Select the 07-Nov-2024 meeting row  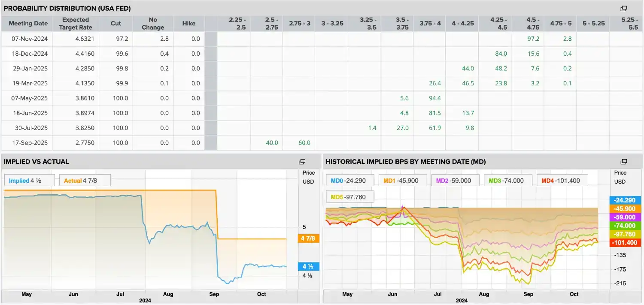(x=322, y=39)
